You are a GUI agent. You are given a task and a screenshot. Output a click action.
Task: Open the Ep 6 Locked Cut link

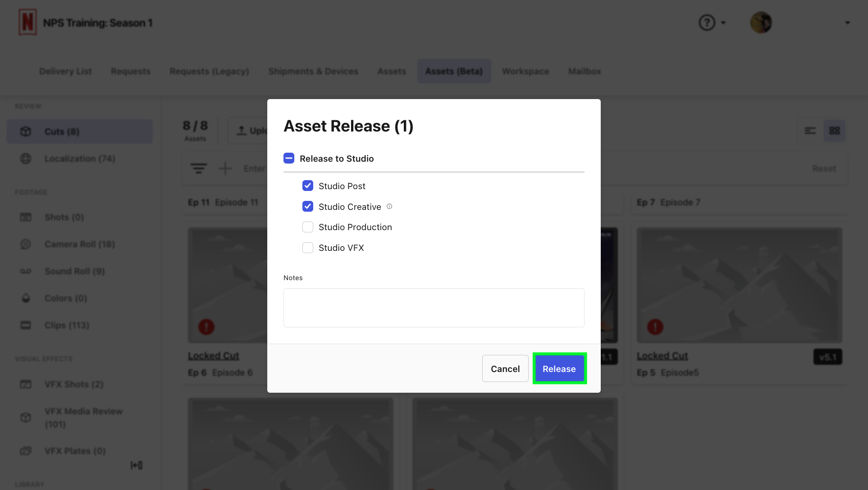point(214,356)
